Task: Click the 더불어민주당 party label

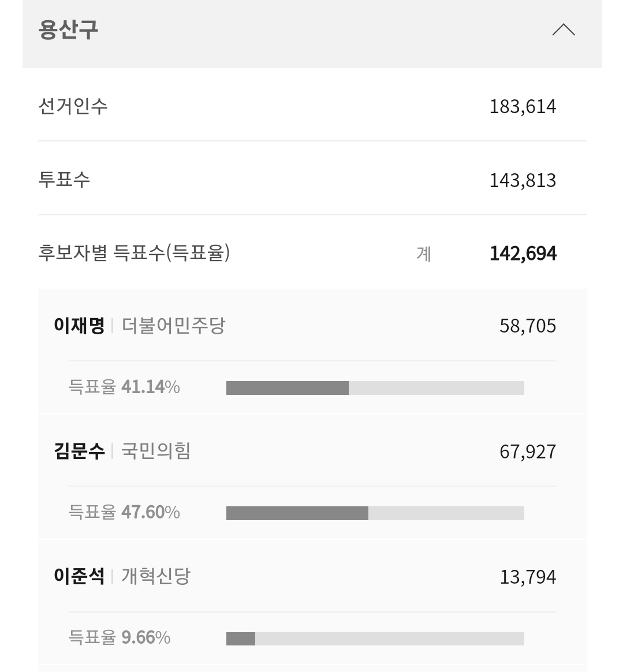Action: tap(173, 326)
